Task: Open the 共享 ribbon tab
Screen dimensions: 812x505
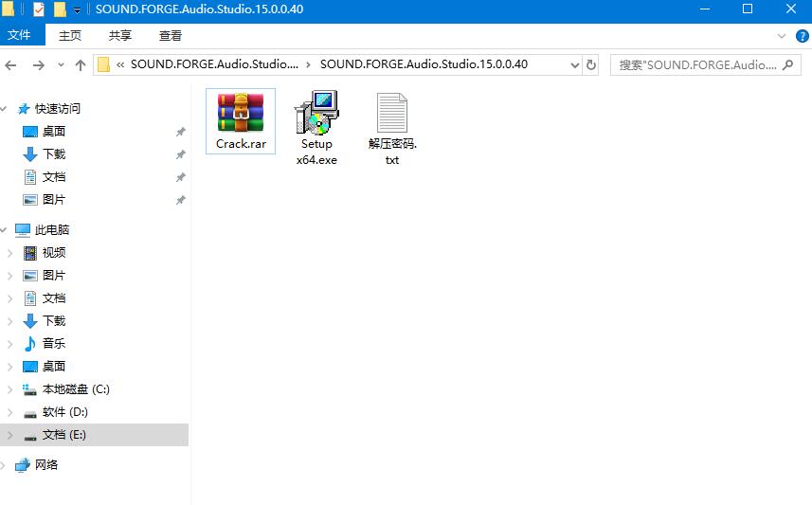Action: click(x=120, y=35)
